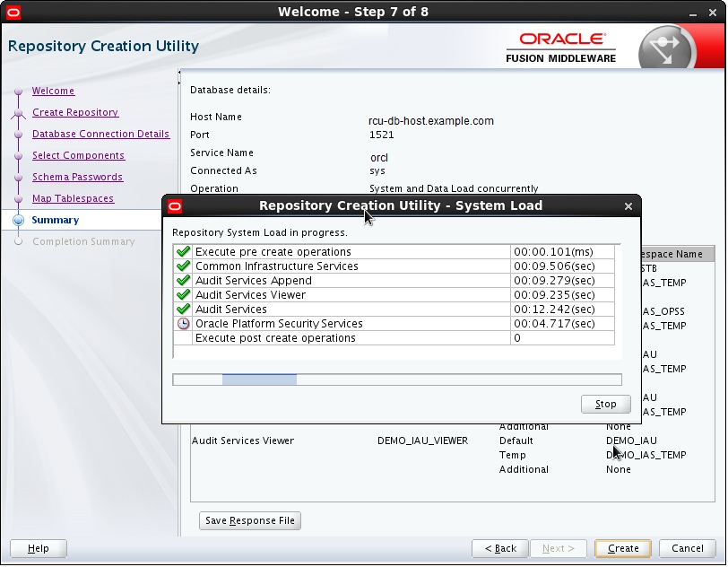This screenshot has width=728, height=567.
Task: Click the Oracle icon in the main window title bar
Action: [13, 12]
